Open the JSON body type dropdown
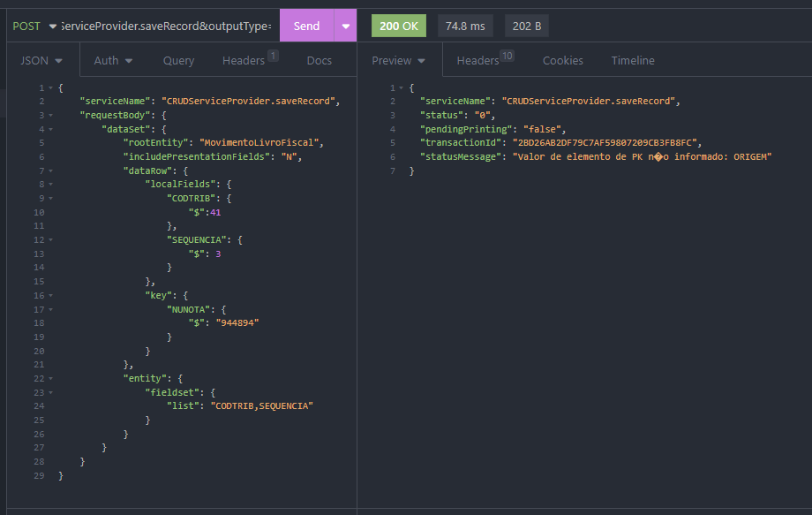The width and height of the screenshot is (812, 515). [41, 61]
